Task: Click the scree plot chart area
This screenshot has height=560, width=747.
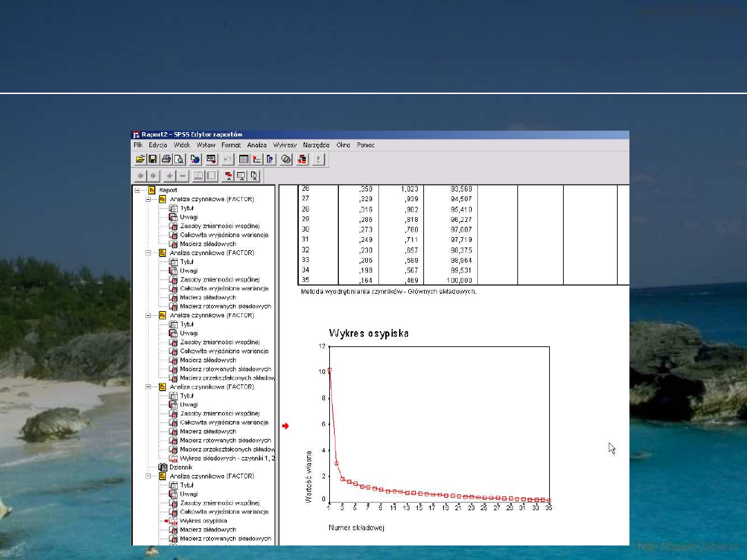Action: click(x=439, y=423)
